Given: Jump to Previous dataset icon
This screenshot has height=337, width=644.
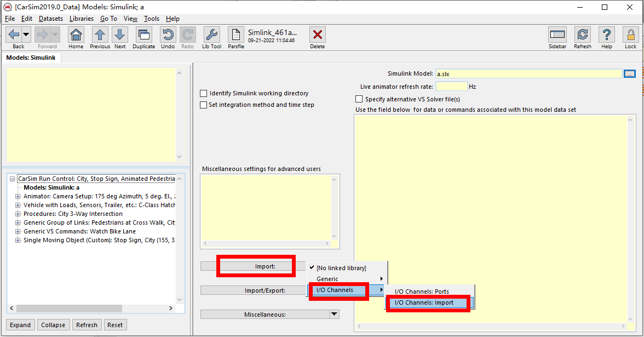Looking at the screenshot, I should 100,35.
